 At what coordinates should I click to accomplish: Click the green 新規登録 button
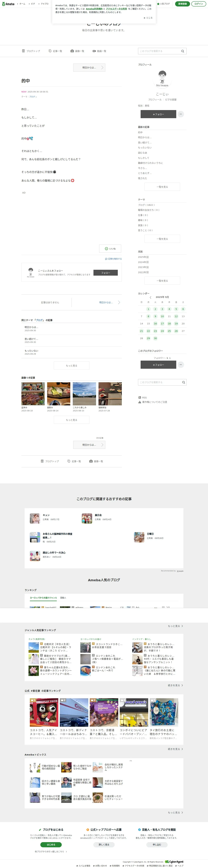point(182,4)
